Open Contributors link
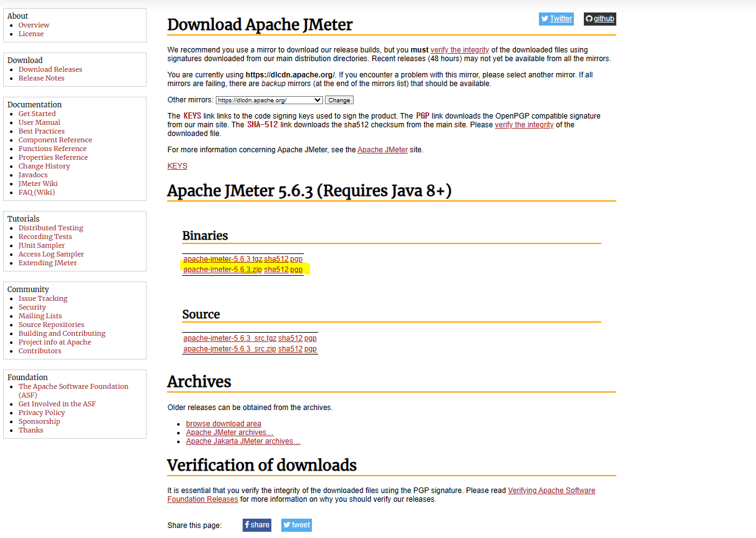756x538 pixels. (40, 351)
